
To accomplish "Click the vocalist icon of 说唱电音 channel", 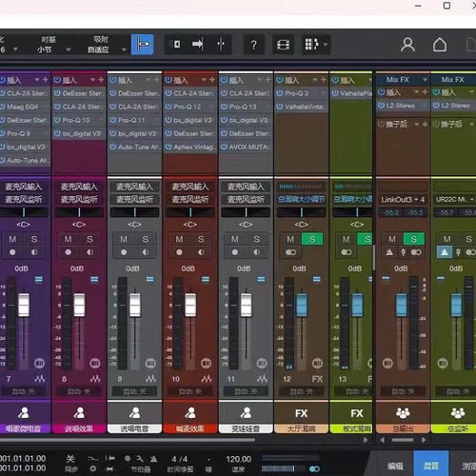I will 135,413.
